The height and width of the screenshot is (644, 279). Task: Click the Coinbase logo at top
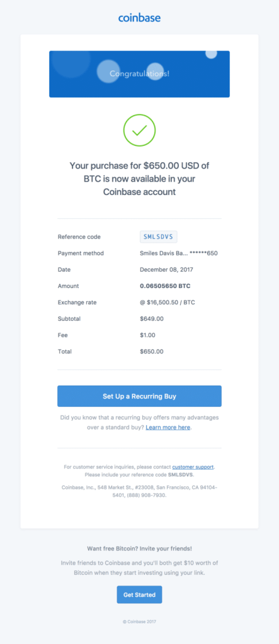(140, 18)
